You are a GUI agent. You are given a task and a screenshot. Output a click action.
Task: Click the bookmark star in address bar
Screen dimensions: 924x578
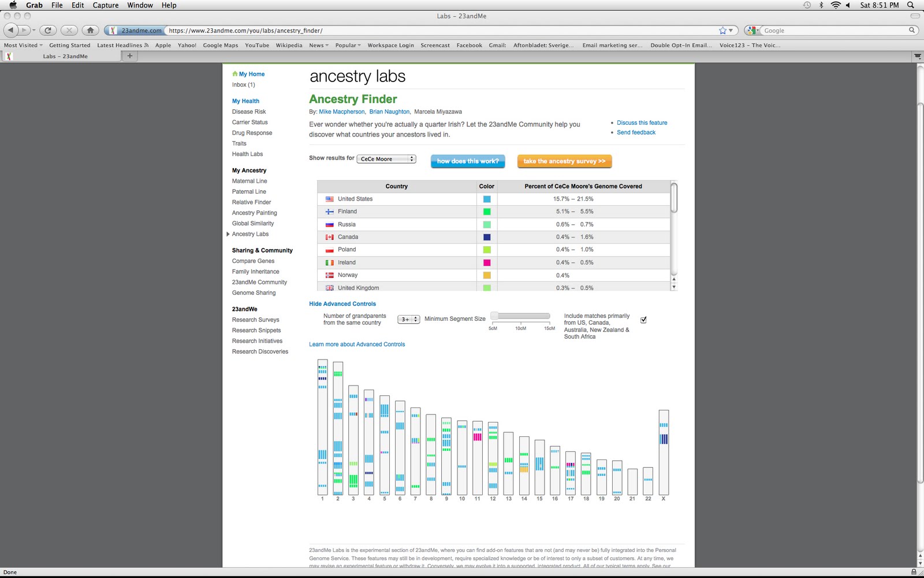click(721, 30)
